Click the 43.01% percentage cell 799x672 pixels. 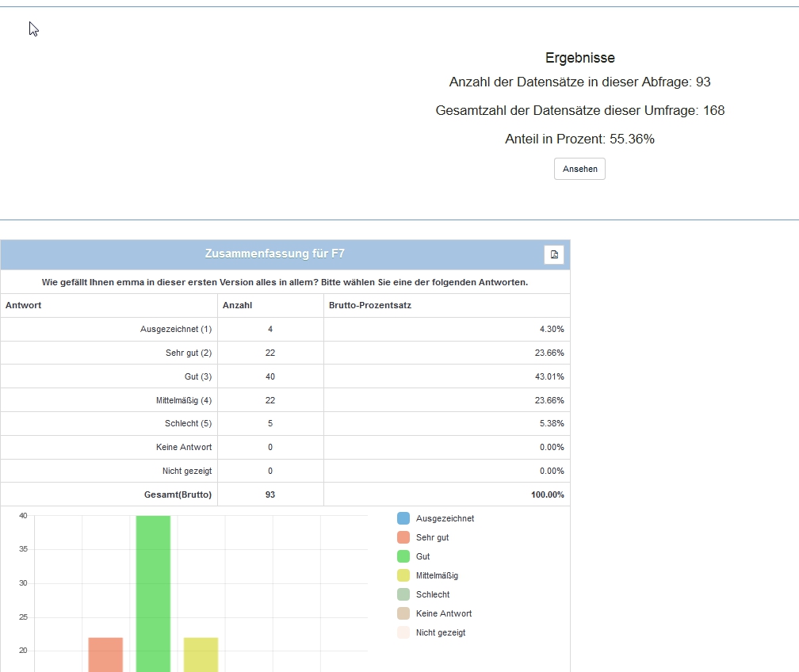[549, 376]
